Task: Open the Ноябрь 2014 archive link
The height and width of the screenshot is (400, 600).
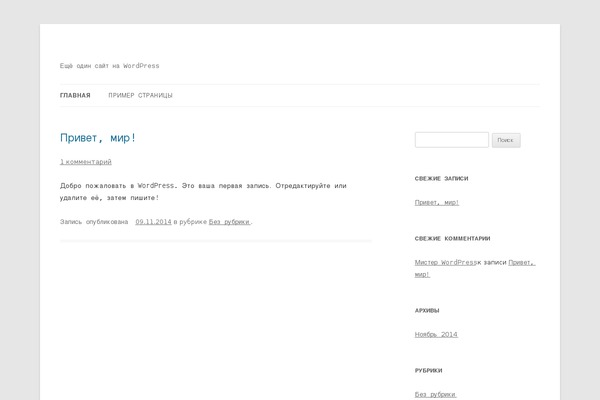Action: pos(436,335)
